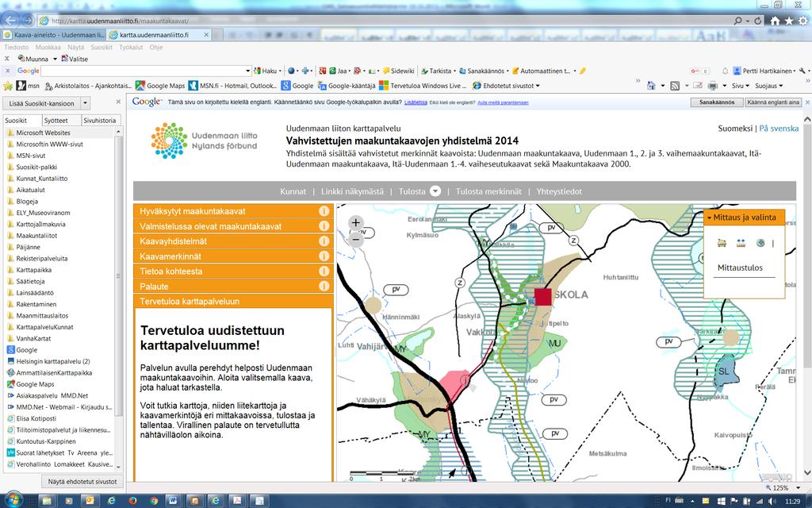Open Word from the taskbar
Viewport: 812px width, 508px height.
tap(174, 501)
